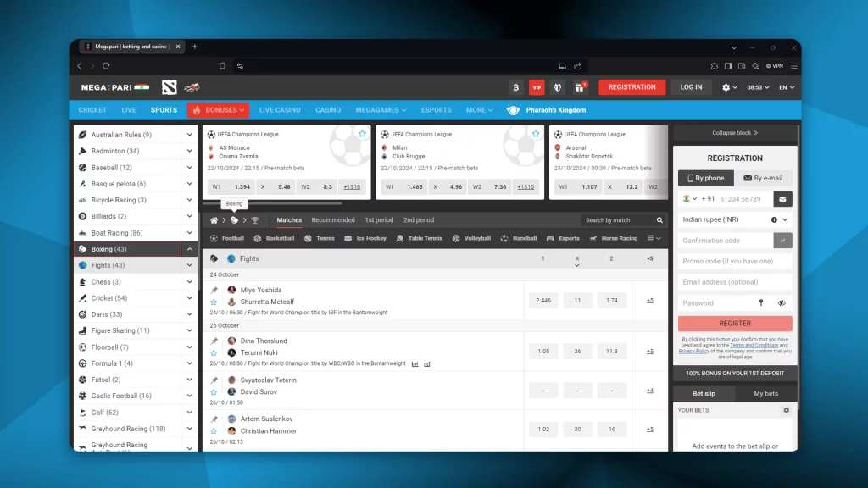The width and height of the screenshot is (868, 488).
Task: Expand Australian Rules category
Action: tap(189, 135)
